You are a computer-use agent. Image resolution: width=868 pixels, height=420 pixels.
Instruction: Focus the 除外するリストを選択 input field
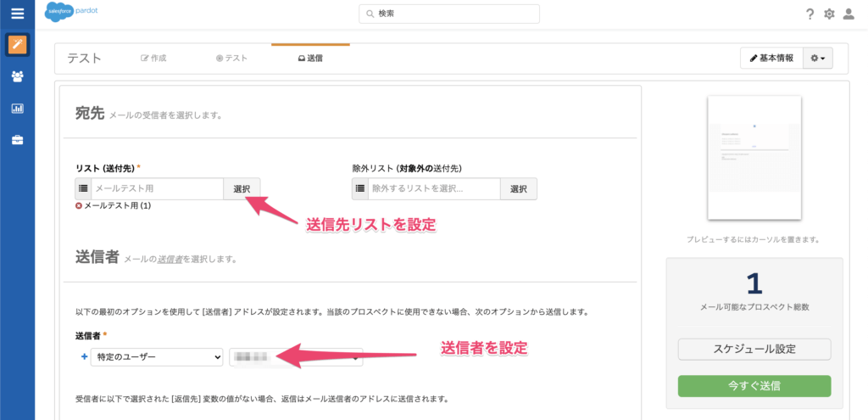tap(434, 189)
